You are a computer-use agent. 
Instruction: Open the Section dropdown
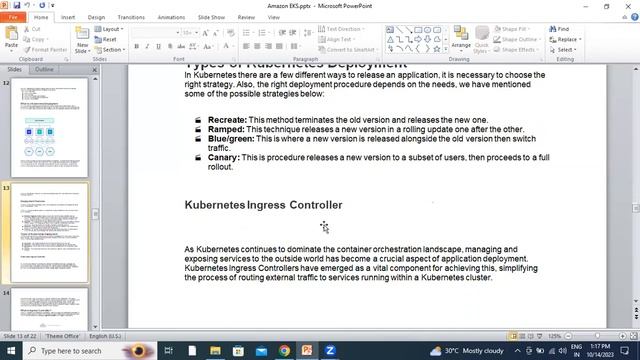click(x=110, y=49)
